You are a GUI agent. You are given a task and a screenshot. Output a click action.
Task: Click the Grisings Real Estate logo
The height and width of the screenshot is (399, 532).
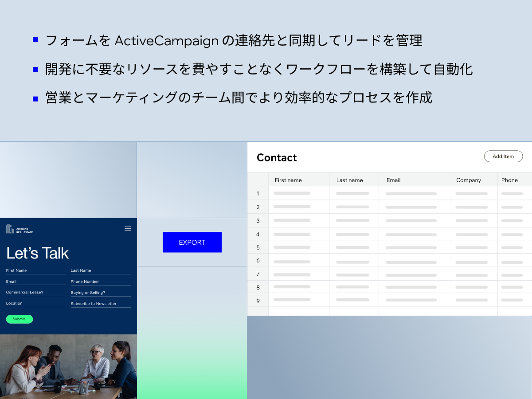[x=20, y=229]
